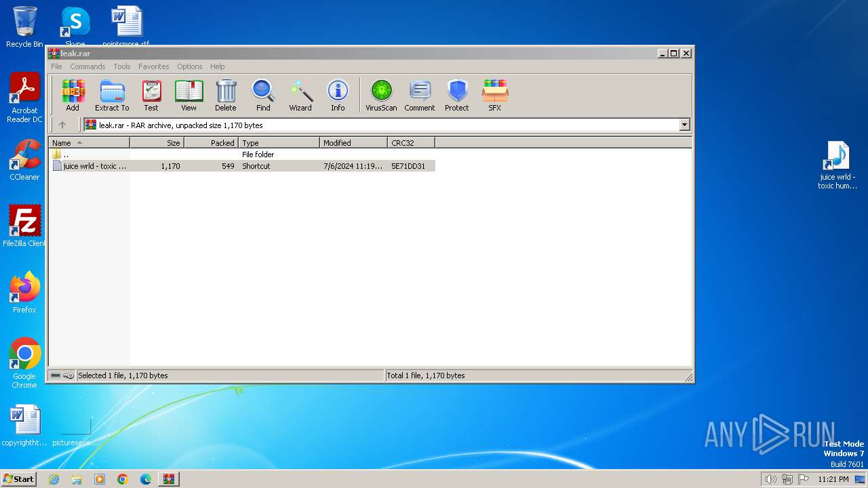This screenshot has width=868, height=488.
Task: Sort by CRC32 column header
Action: tap(412, 143)
